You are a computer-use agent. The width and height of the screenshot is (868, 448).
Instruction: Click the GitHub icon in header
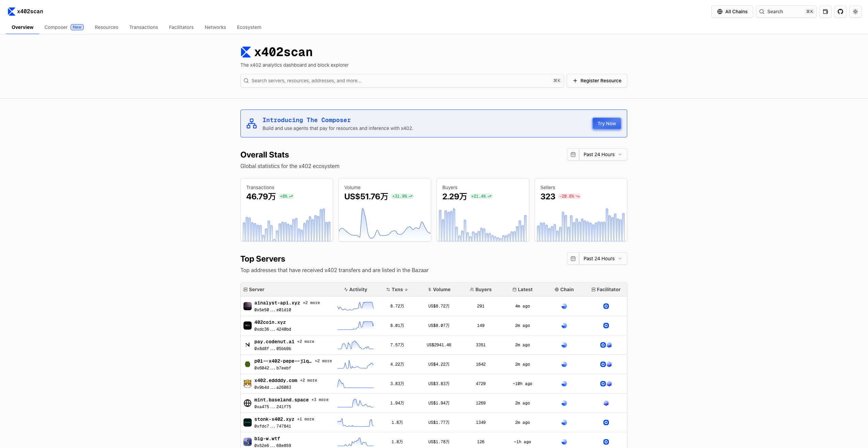[x=840, y=12]
